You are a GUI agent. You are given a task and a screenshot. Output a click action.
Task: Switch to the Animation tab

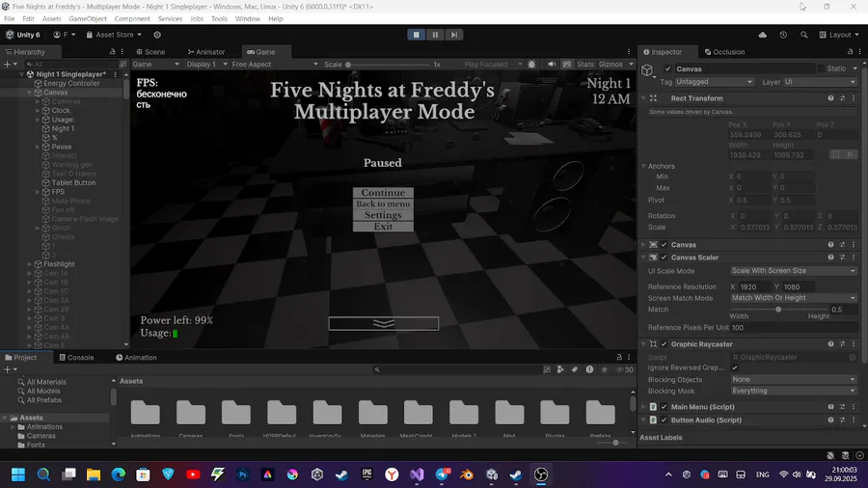136,358
